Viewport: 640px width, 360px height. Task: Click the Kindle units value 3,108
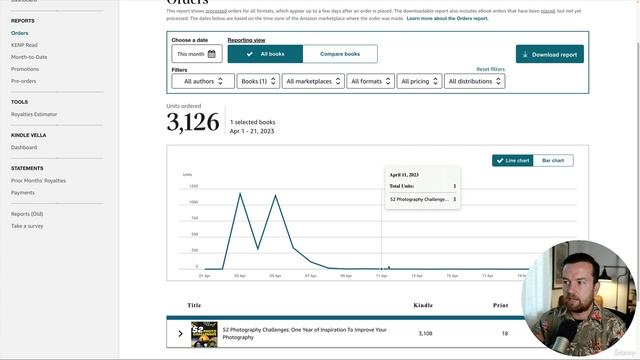point(425,333)
